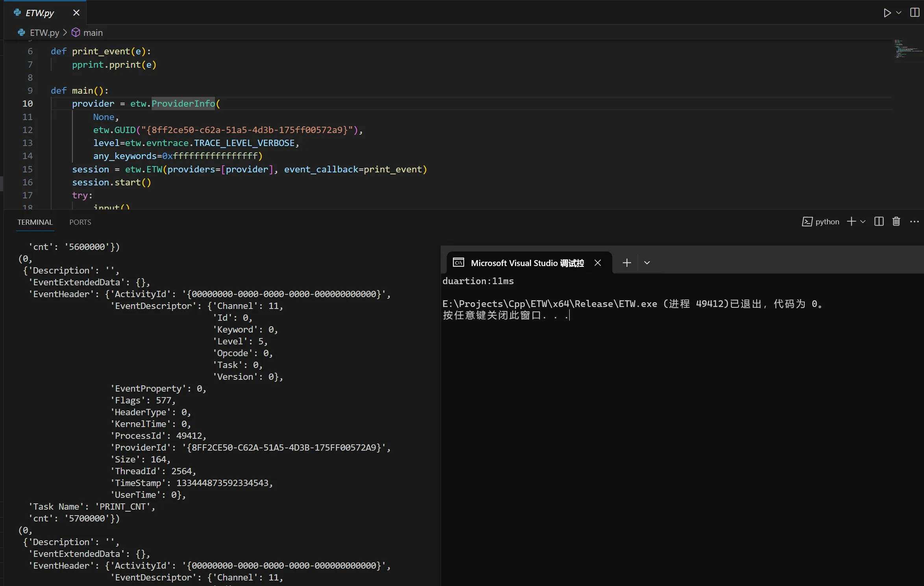Open new tab in debug console window
This screenshot has height=586, width=924.
pos(627,263)
